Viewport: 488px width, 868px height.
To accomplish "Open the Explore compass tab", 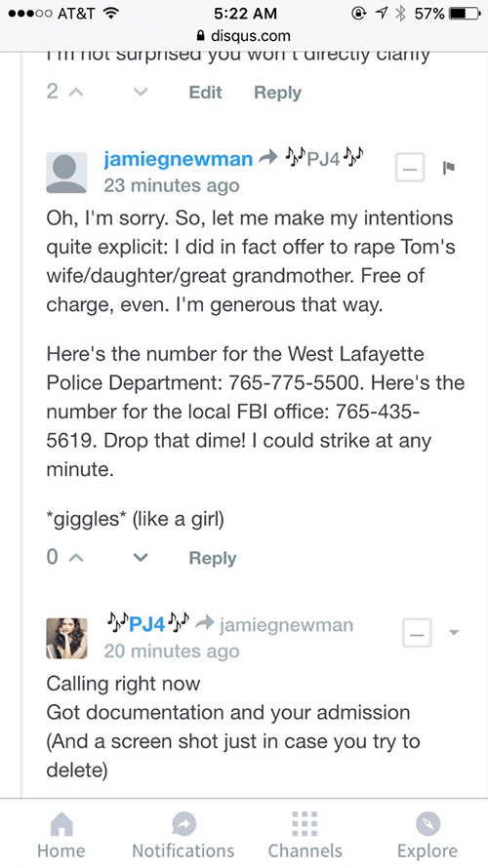I will point(427,835).
